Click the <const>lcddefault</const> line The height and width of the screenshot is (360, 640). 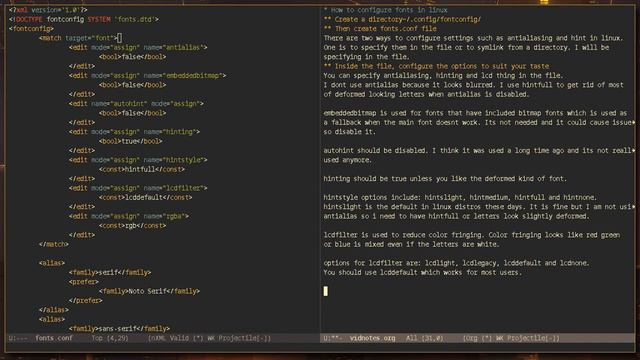point(145,198)
